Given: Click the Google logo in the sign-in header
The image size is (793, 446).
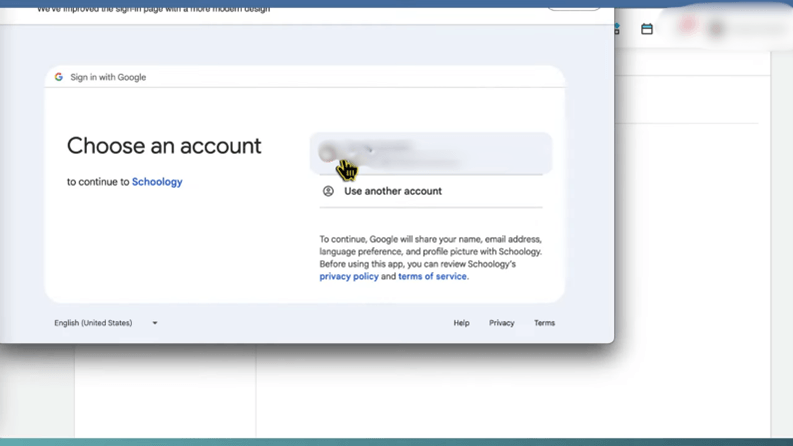Looking at the screenshot, I should pyautogui.click(x=59, y=77).
